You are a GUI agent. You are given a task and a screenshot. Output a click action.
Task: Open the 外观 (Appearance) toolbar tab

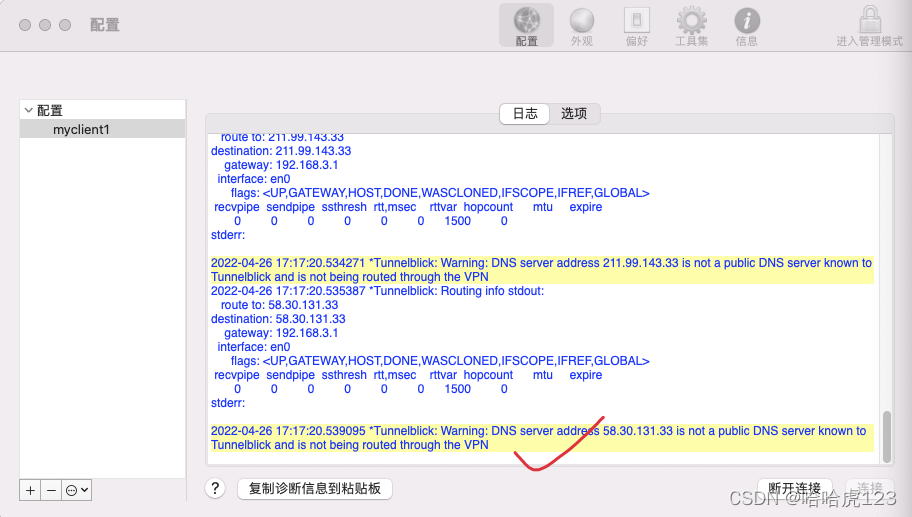[581, 26]
